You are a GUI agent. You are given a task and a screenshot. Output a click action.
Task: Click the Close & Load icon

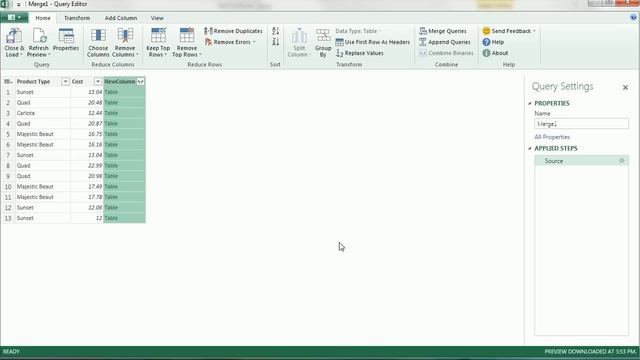click(x=14, y=36)
